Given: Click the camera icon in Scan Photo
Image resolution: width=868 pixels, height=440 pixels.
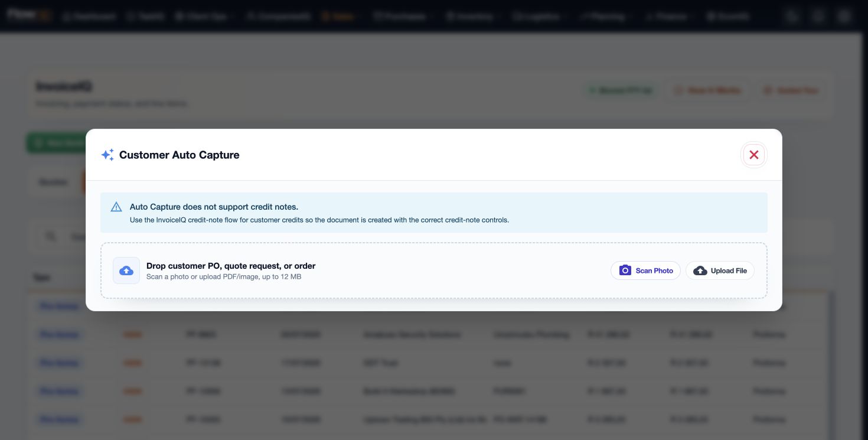Looking at the screenshot, I should click(625, 270).
